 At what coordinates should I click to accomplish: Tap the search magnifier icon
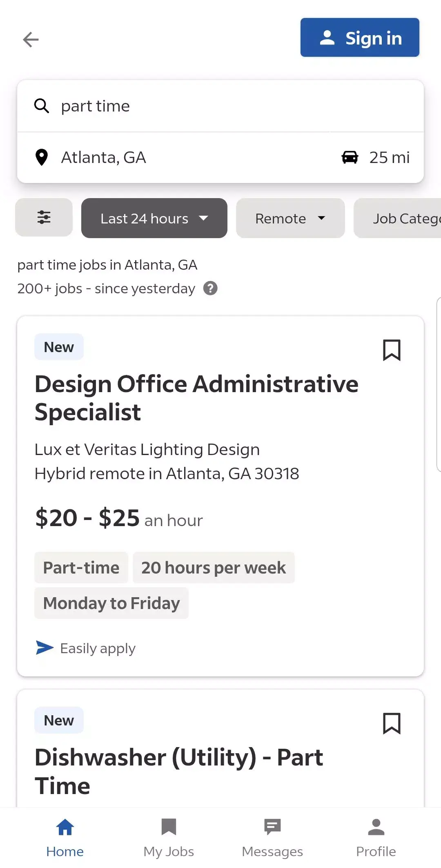(x=42, y=106)
